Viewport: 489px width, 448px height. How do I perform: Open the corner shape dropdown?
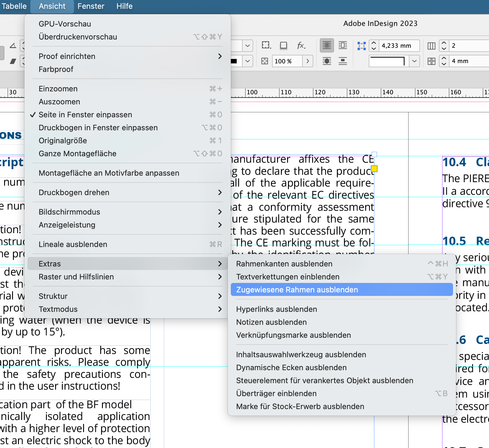(x=414, y=61)
